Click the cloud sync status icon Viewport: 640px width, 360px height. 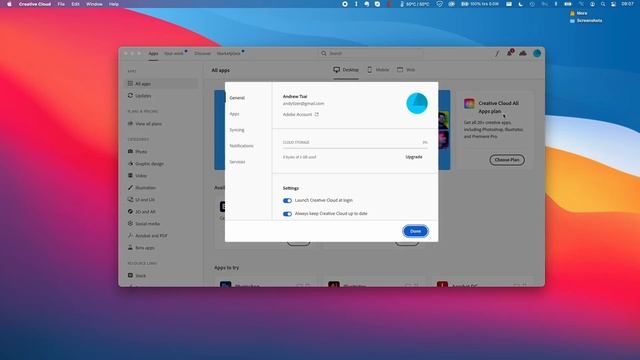click(x=523, y=53)
